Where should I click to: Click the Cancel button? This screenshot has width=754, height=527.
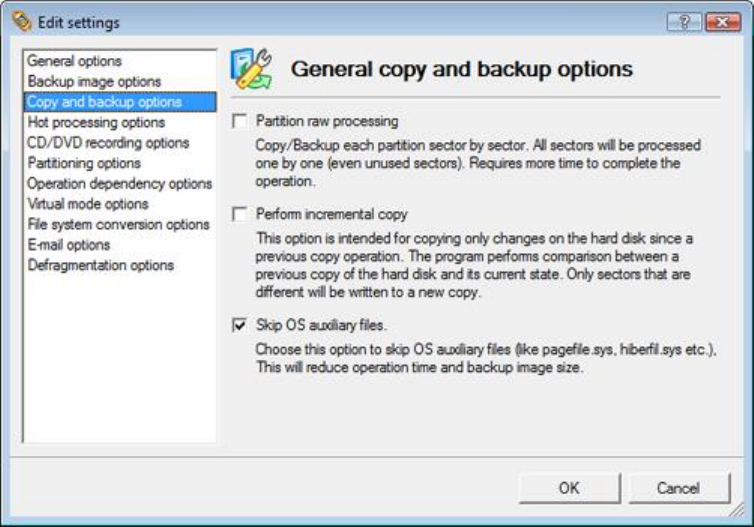click(679, 488)
